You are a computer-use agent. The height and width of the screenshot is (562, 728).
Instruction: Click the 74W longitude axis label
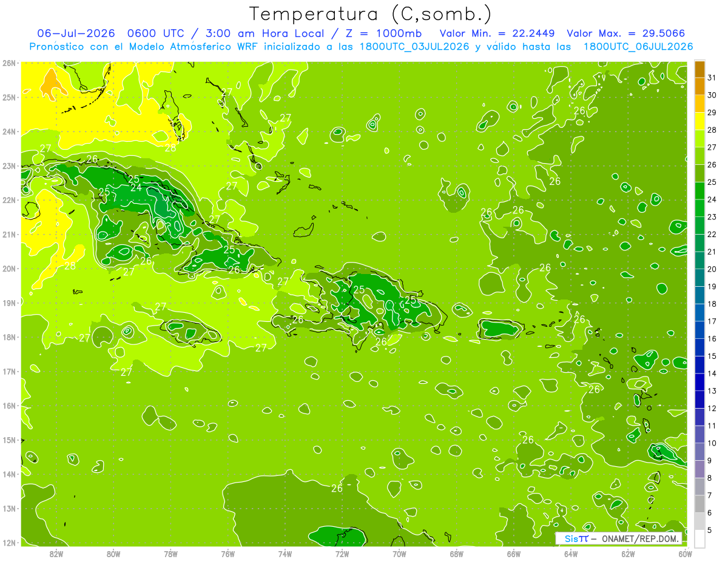tap(285, 554)
